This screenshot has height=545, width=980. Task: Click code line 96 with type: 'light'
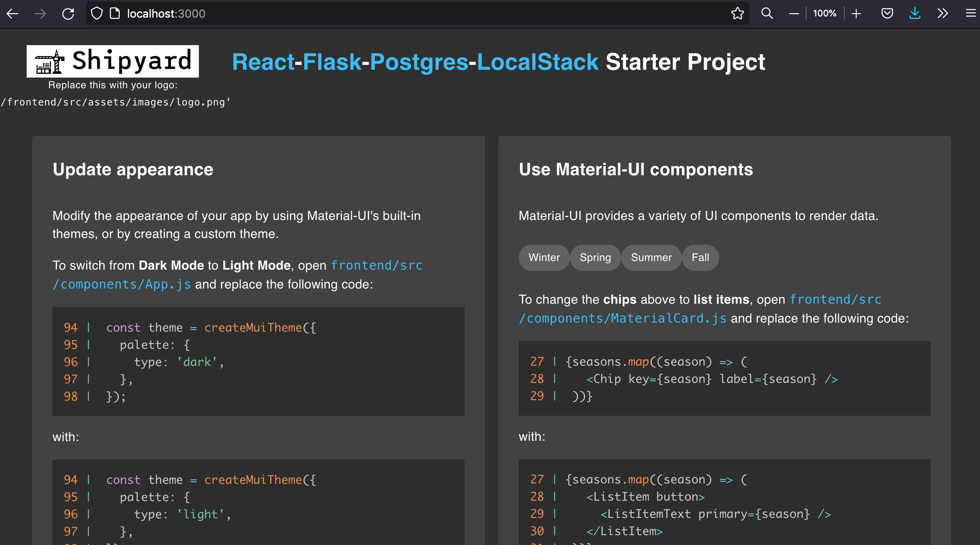147,514
